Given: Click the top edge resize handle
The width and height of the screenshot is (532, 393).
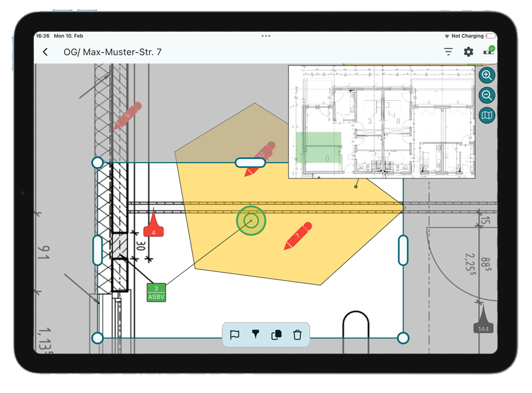Looking at the screenshot, I should point(250,163).
